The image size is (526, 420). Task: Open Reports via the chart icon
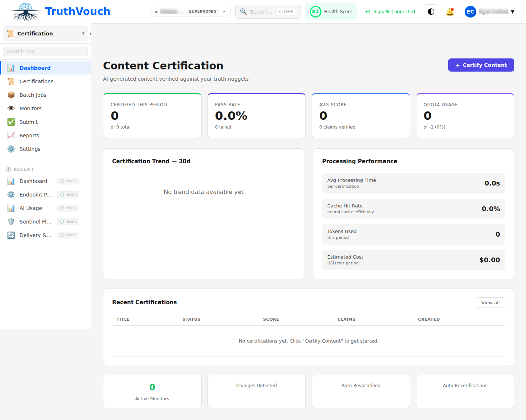(x=11, y=135)
